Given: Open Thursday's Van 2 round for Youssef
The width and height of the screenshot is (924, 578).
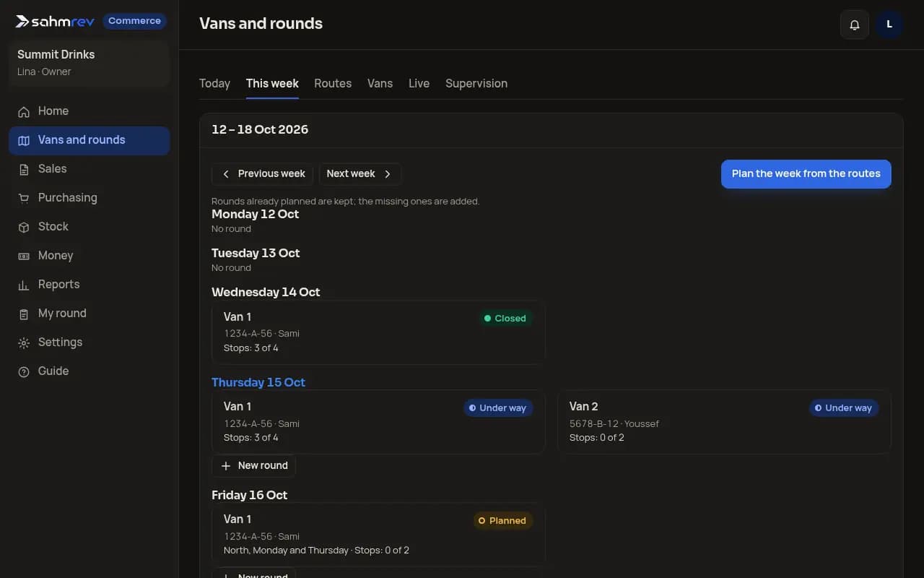Looking at the screenshot, I should tap(724, 422).
